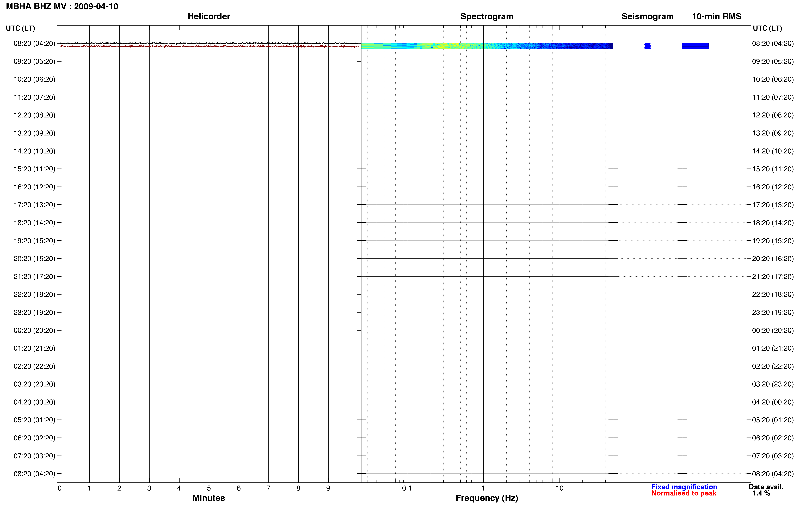Click the '5' minutes tick label
Screen dimensions: 812x508
pos(209,488)
